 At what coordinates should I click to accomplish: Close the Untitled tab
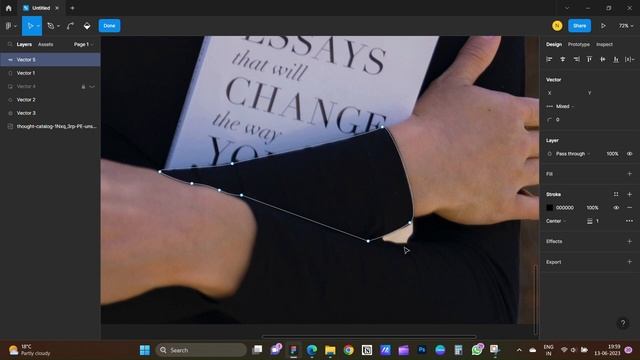[x=57, y=8]
